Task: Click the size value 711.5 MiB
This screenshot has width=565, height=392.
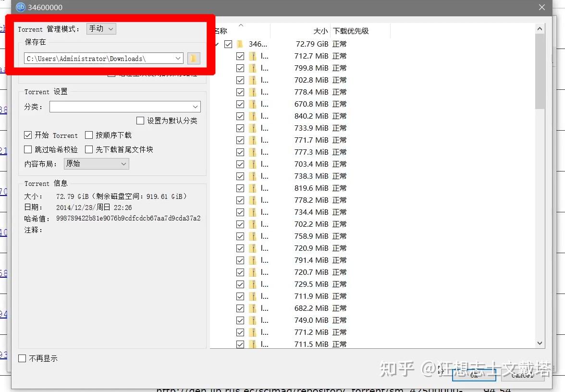Action: tap(311, 344)
